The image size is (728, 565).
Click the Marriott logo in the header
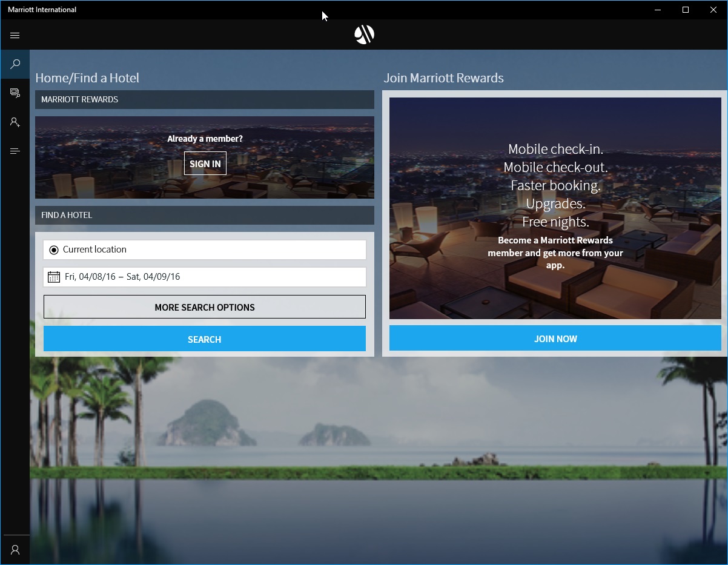[364, 35]
